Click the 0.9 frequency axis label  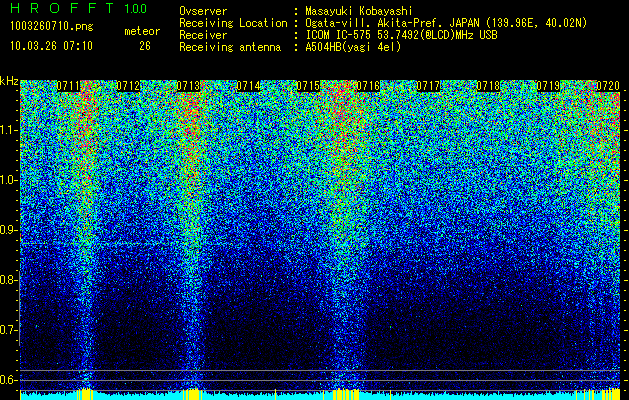coord(9,230)
